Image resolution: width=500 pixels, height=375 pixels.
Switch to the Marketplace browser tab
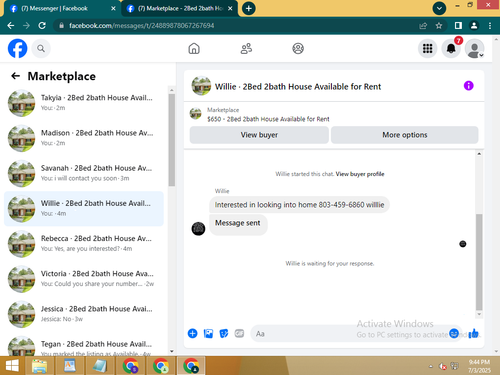178,8
